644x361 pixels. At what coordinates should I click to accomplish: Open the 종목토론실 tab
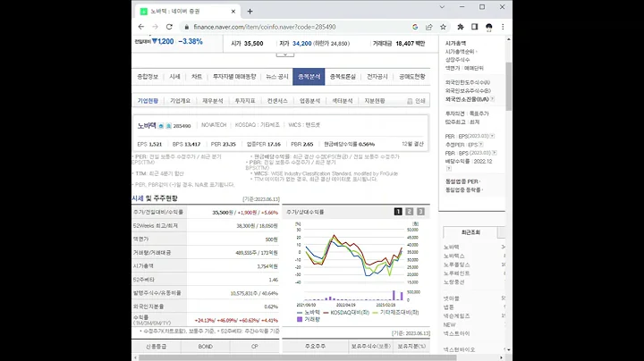(x=343, y=77)
